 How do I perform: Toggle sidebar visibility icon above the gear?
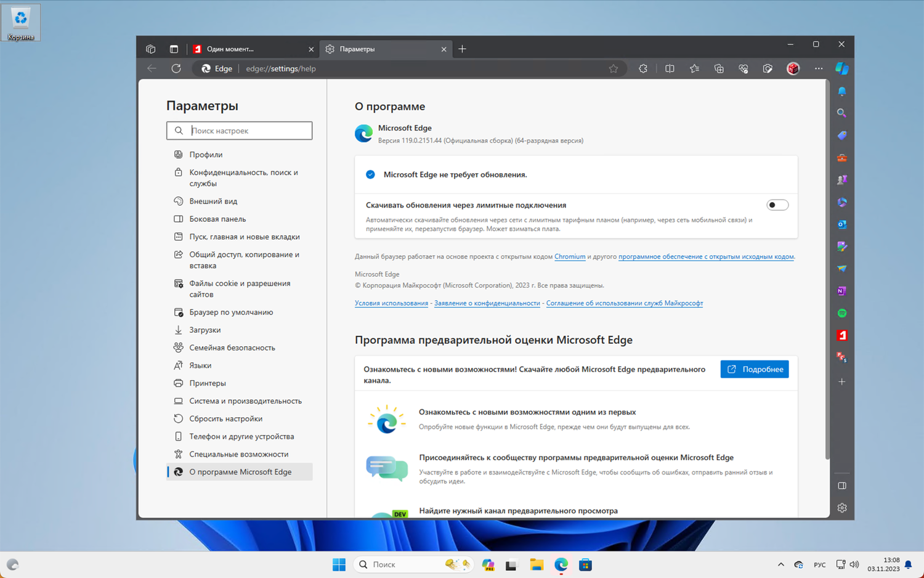coord(842,486)
